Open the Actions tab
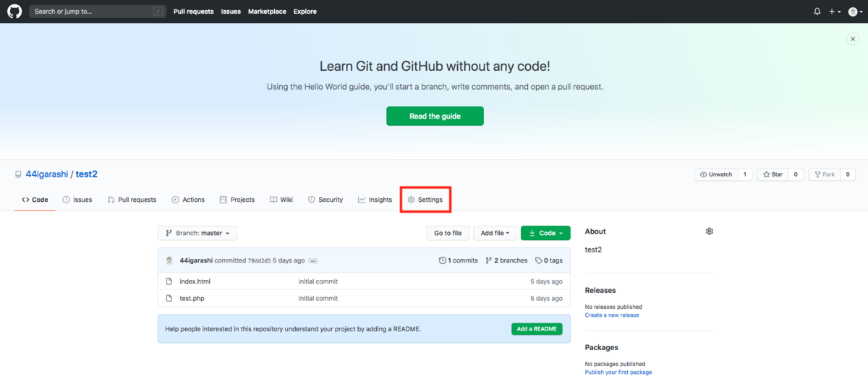868x387 pixels. coord(188,200)
